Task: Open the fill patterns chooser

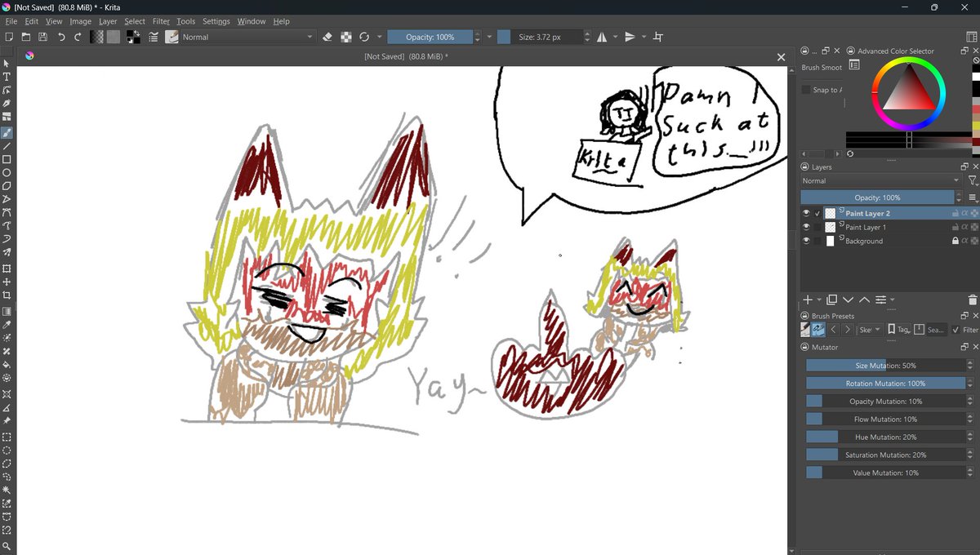Action: click(113, 37)
